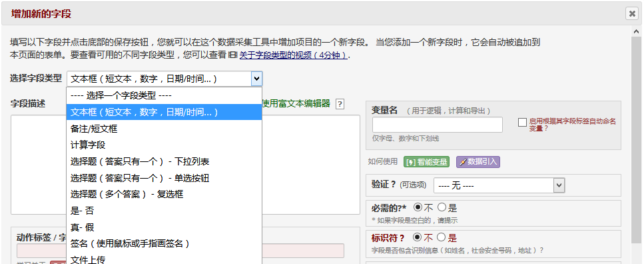Select 选择题 单选按钮 option
The image size is (644, 264).
164,177
